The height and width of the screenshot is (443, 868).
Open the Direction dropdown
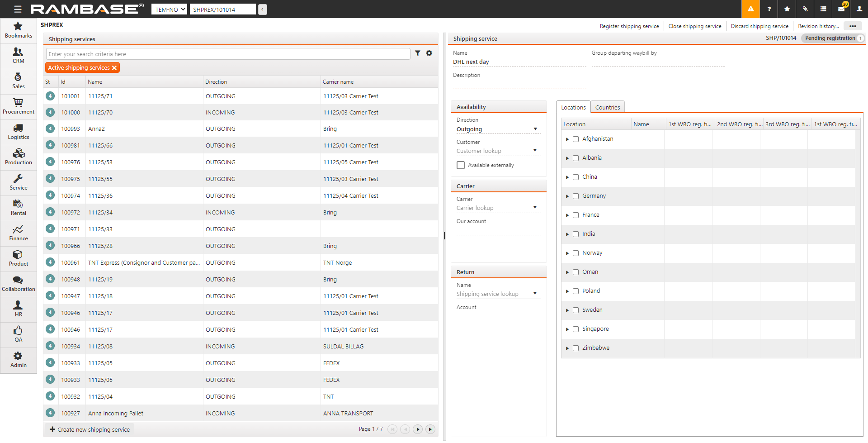(535, 129)
